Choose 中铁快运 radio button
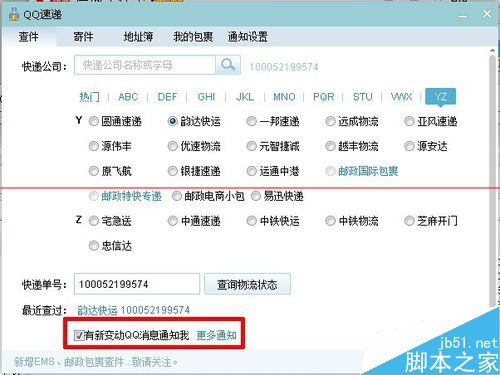 pos(252,221)
